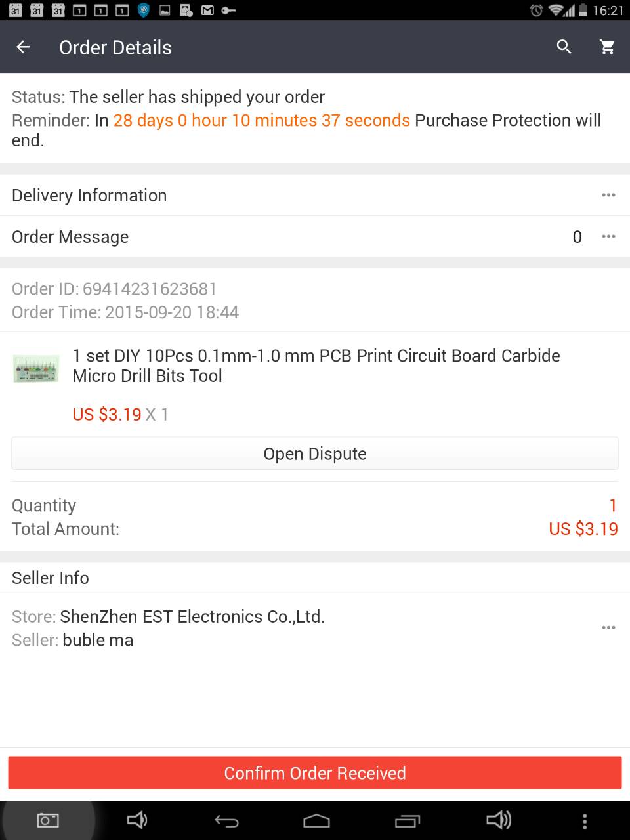Tap the volume down speaker icon
630x840 pixels.
click(x=136, y=820)
